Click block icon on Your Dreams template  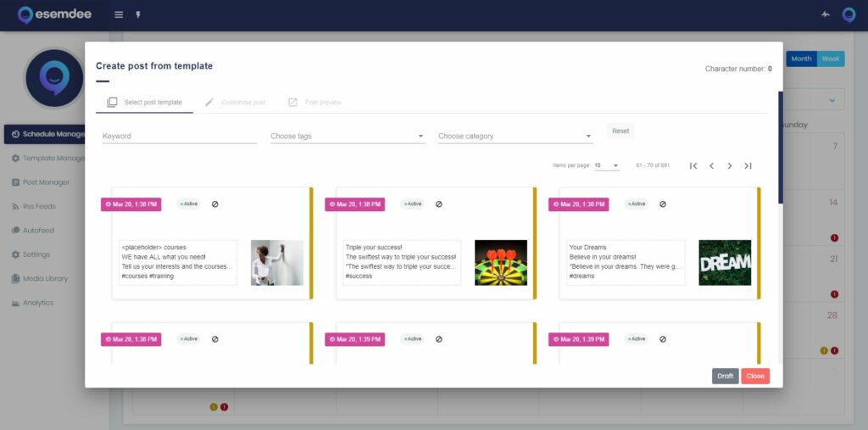pyautogui.click(x=663, y=204)
